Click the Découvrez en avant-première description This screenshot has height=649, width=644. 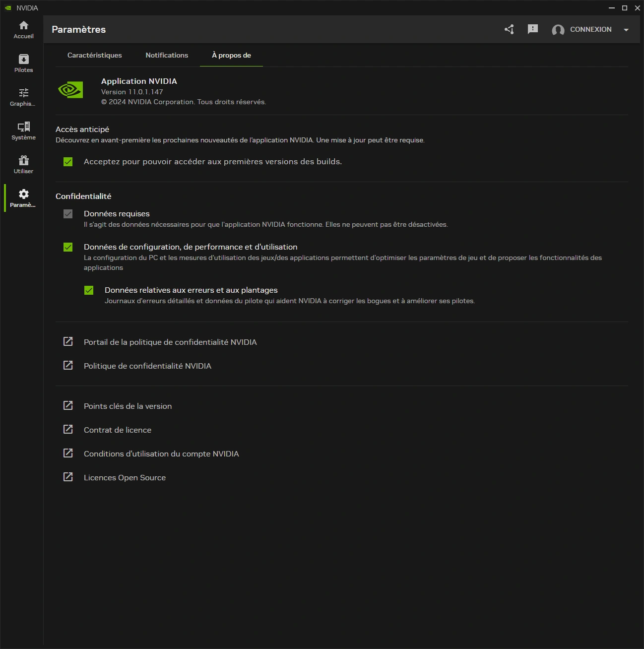[240, 140]
